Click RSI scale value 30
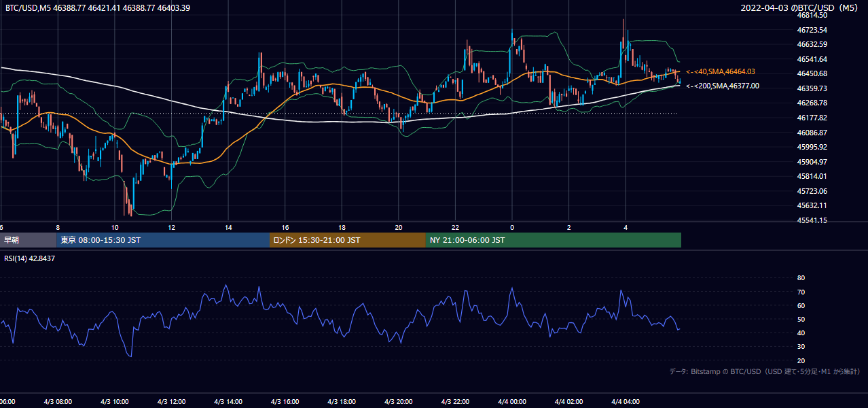The image size is (868, 408). [x=801, y=347]
